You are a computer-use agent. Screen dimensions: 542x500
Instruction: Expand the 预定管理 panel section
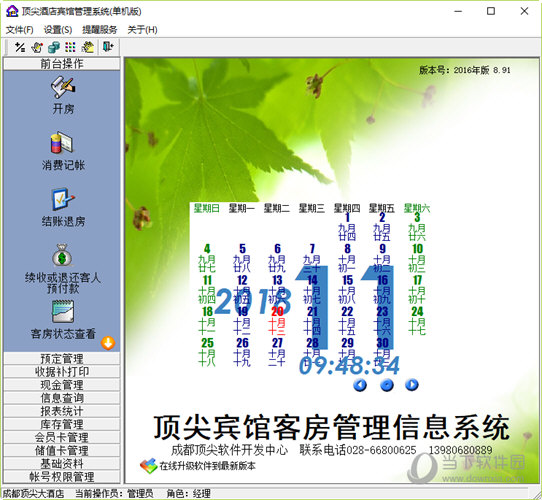(x=62, y=358)
